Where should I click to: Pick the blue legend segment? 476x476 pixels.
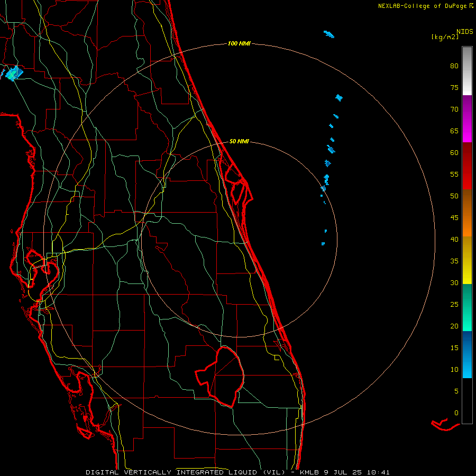pos(467,354)
